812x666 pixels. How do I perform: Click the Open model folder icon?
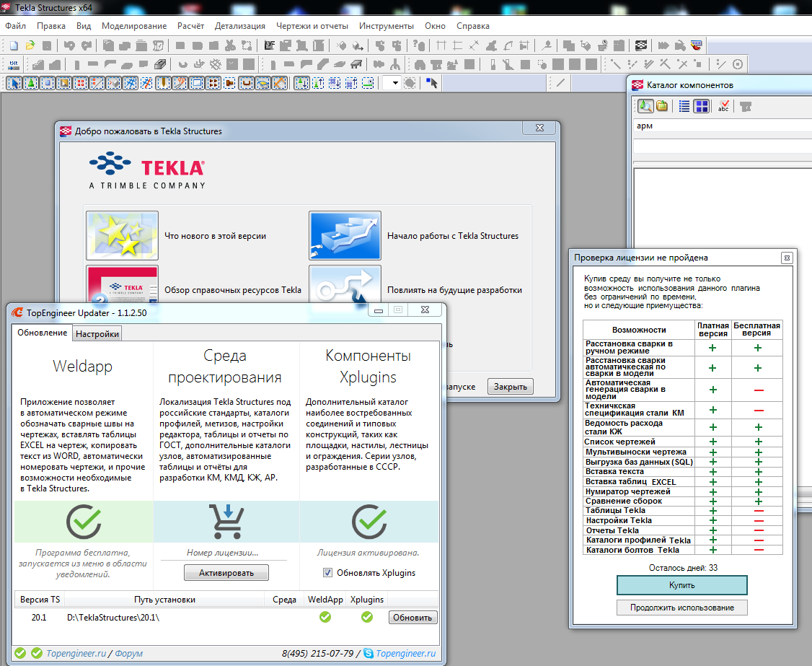(x=30, y=45)
